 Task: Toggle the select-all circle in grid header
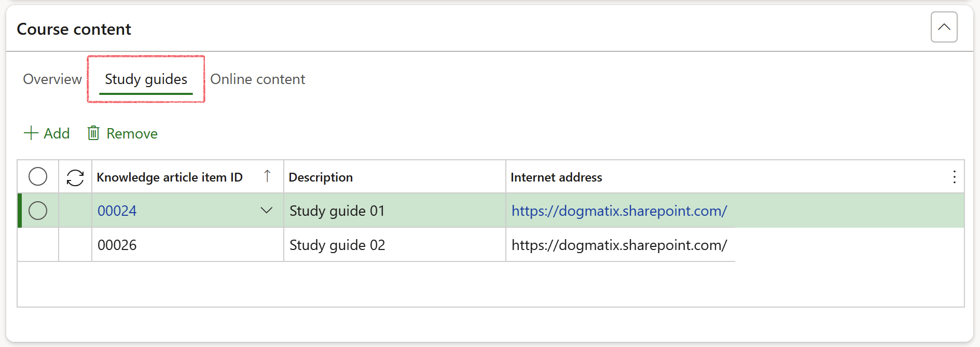coord(38,177)
